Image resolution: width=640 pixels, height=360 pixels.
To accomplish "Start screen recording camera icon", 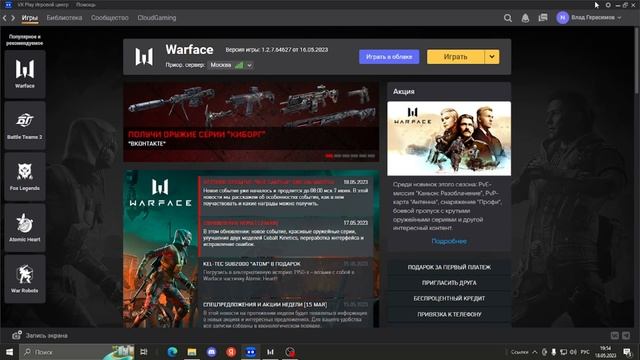I will pos(17,335).
